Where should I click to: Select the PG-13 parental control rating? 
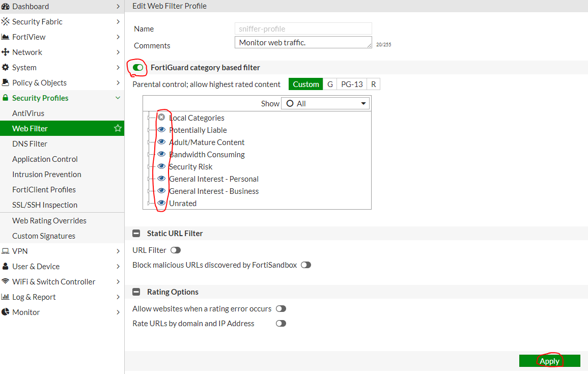352,84
